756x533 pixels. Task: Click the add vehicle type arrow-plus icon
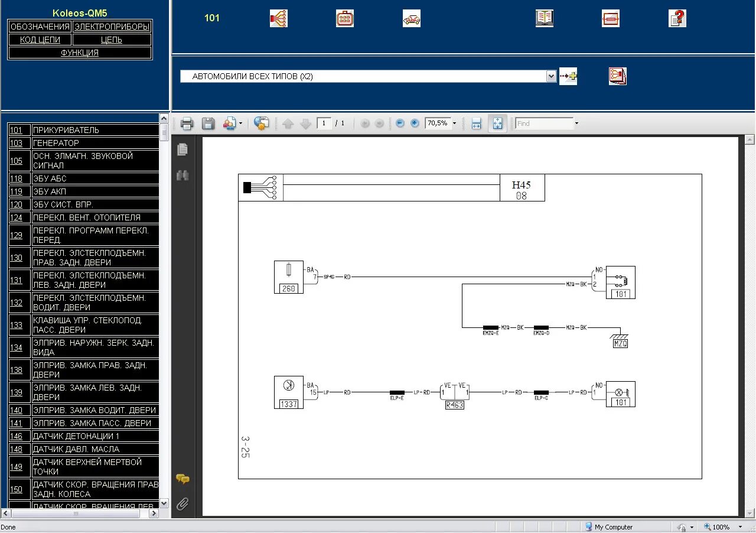click(568, 76)
